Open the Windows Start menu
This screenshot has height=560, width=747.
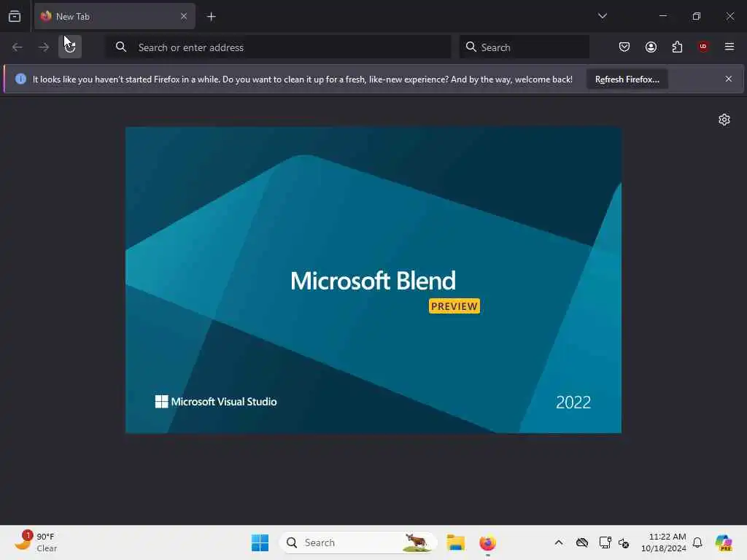(260, 542)
